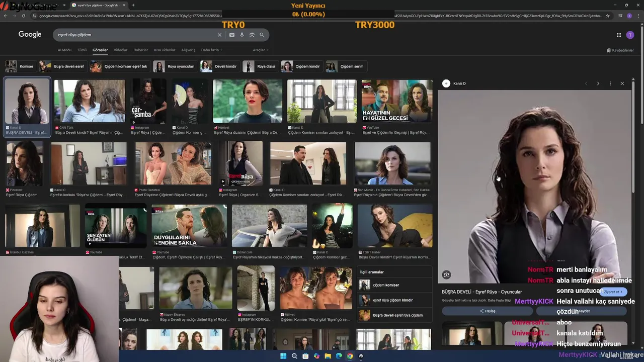Select the Rüya oyuncuları chip
The width and height of the screenshot is (644, 362).
coord(175,66)
